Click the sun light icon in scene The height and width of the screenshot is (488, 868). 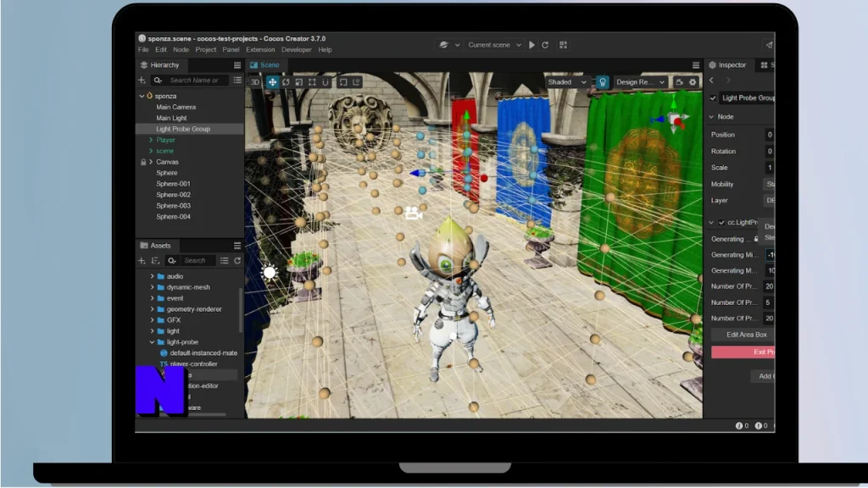269,272
